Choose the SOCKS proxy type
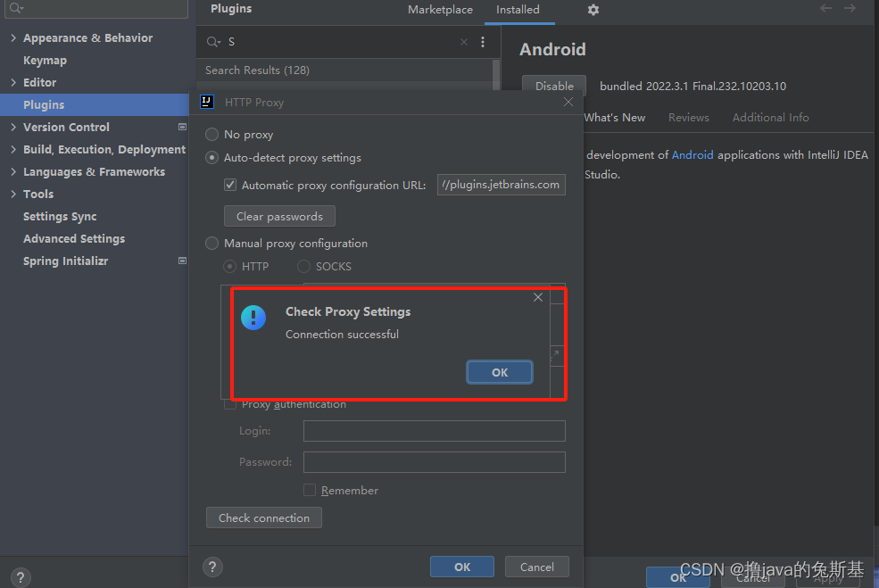The height and width of the screenshot is (588, 879). [x=303, y=266]
